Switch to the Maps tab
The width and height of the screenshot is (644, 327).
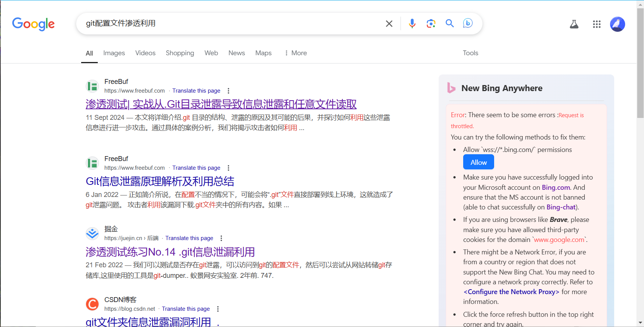point(263,53)
